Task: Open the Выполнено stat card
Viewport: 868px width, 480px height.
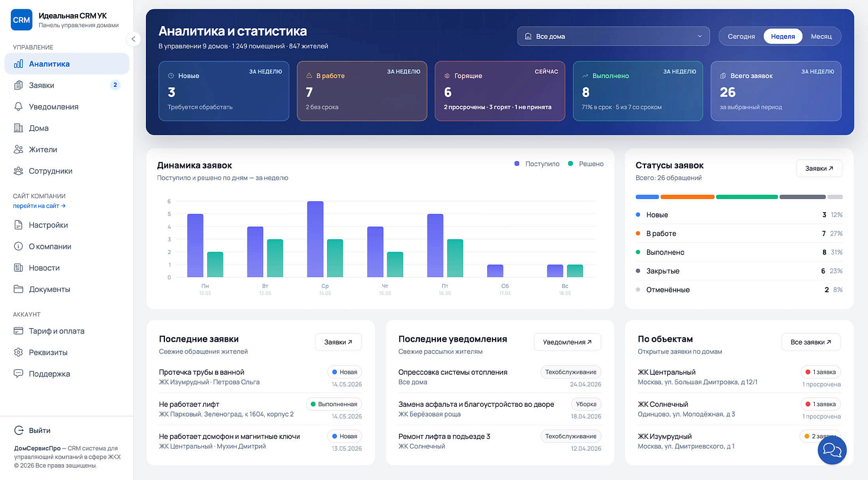Action: coord(638,91)
